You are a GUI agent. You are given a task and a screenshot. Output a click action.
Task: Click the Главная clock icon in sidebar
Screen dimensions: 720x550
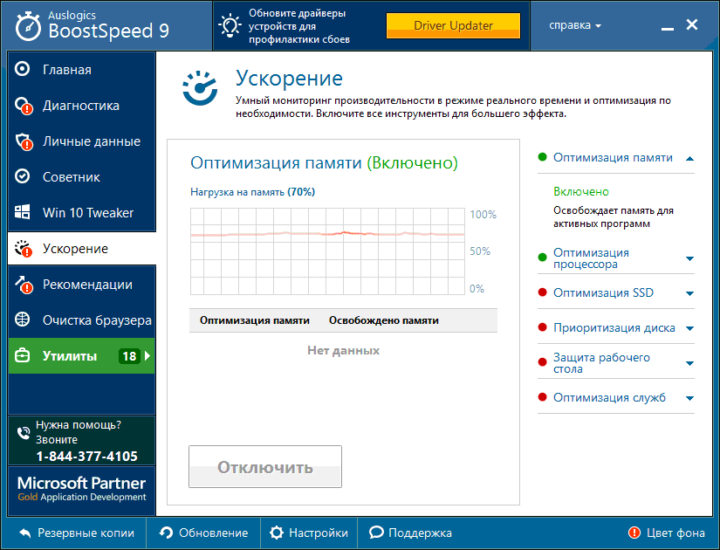[23, 70]
